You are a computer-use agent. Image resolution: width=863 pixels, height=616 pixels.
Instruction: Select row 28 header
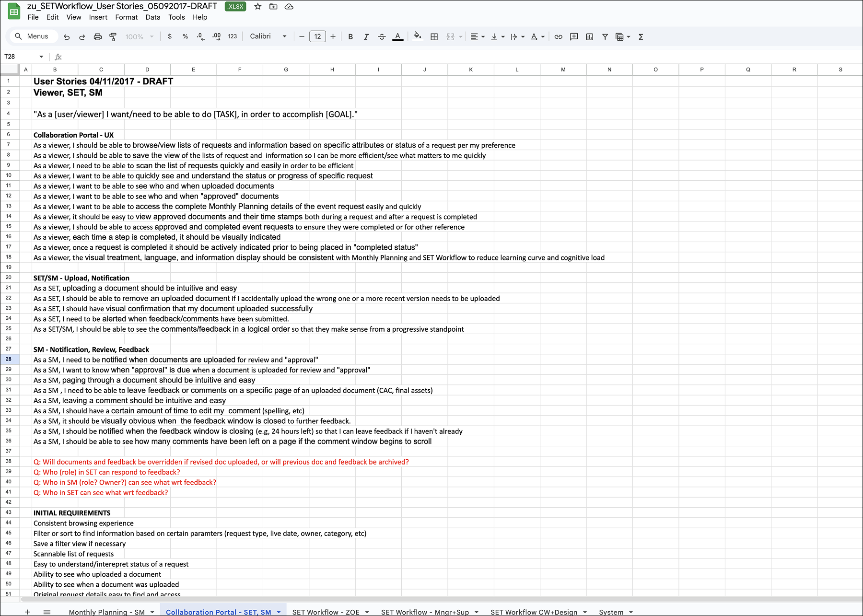point(9,359)
